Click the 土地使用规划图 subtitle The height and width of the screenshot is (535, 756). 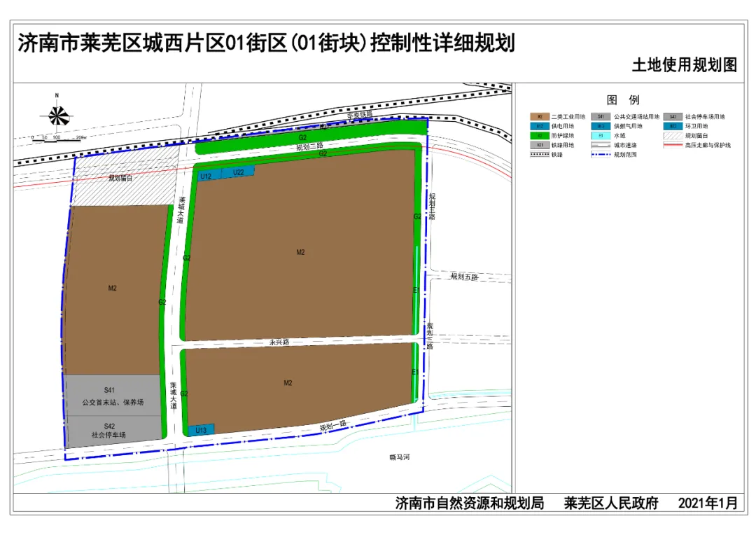click(685, 64)
